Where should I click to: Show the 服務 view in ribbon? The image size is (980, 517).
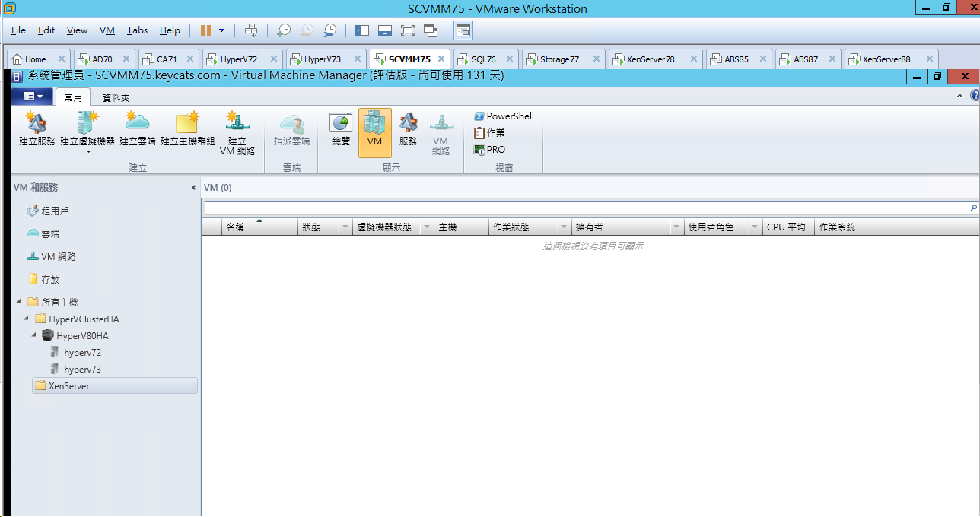[409, 129]
